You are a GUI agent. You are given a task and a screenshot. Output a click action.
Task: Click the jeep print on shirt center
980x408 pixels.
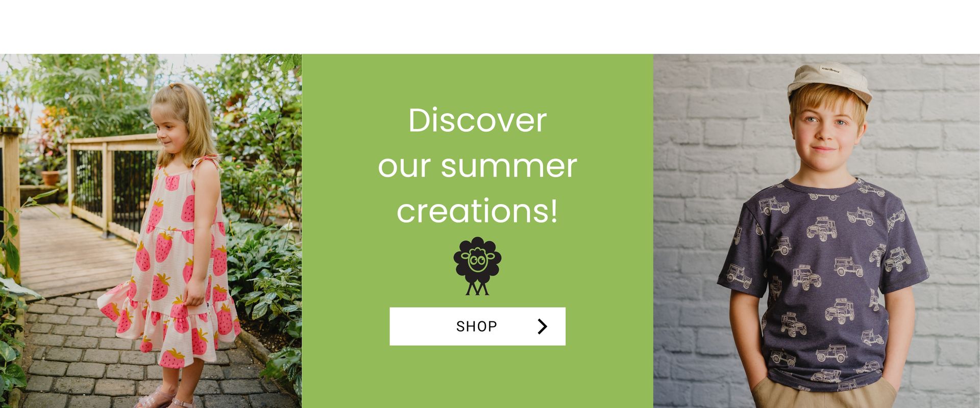click(849, 266)
